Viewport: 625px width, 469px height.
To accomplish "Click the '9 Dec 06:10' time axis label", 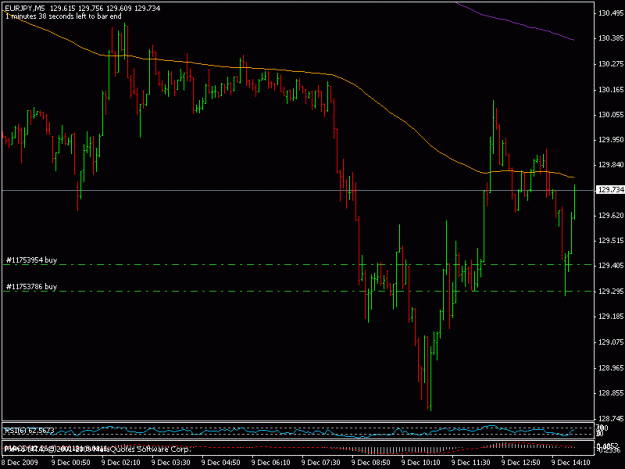I will pyautogui.click(x=271, y=463).
